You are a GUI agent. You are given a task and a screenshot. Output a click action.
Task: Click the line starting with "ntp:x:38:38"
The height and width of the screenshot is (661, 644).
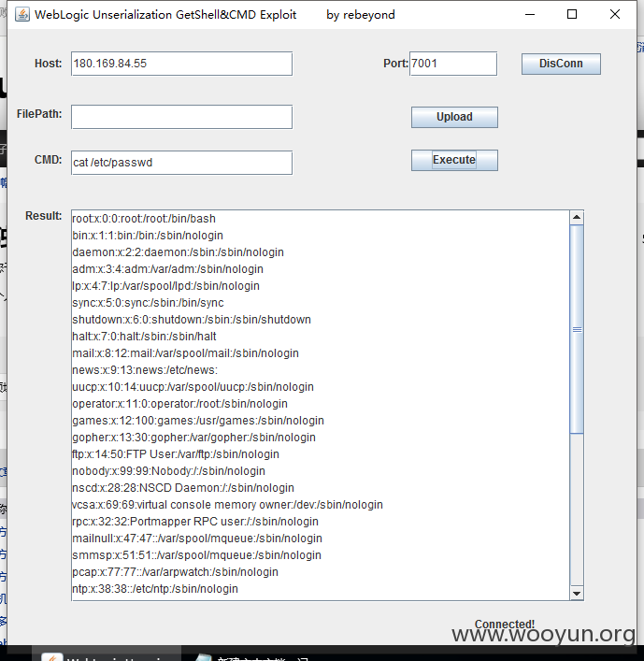(155, 590)
